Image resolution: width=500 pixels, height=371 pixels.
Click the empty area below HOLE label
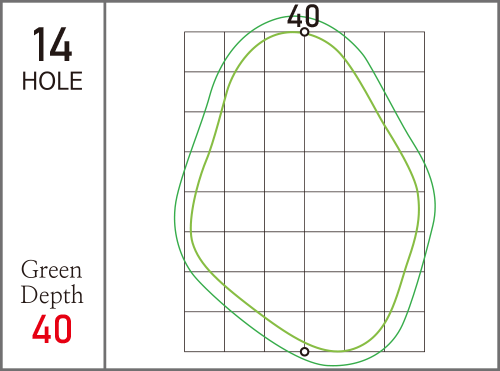[52, 173]
